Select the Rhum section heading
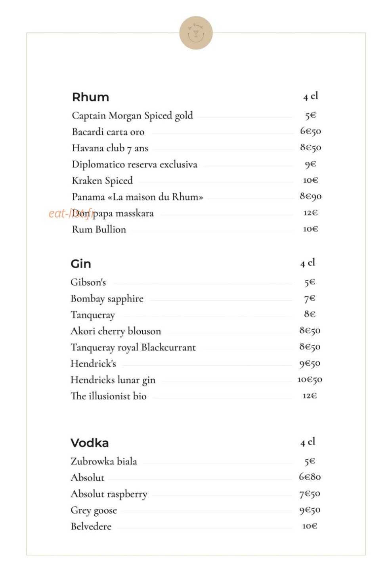The image size is (392, 588). tap(90, 97)
